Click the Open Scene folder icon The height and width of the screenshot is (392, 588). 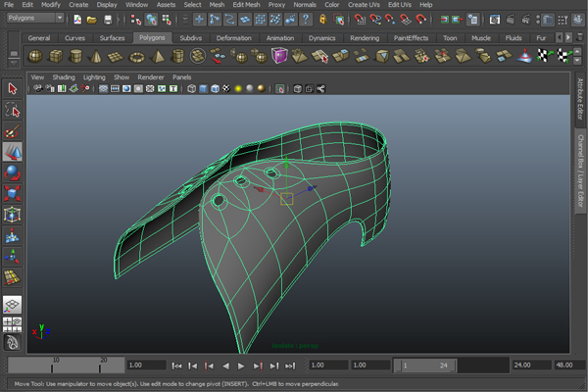click(92, 20)
